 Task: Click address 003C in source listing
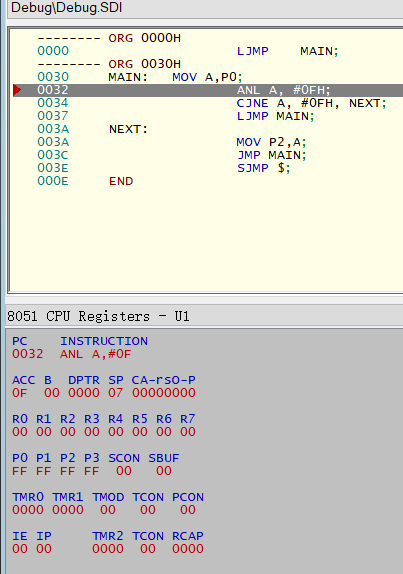tap(53, 155)
